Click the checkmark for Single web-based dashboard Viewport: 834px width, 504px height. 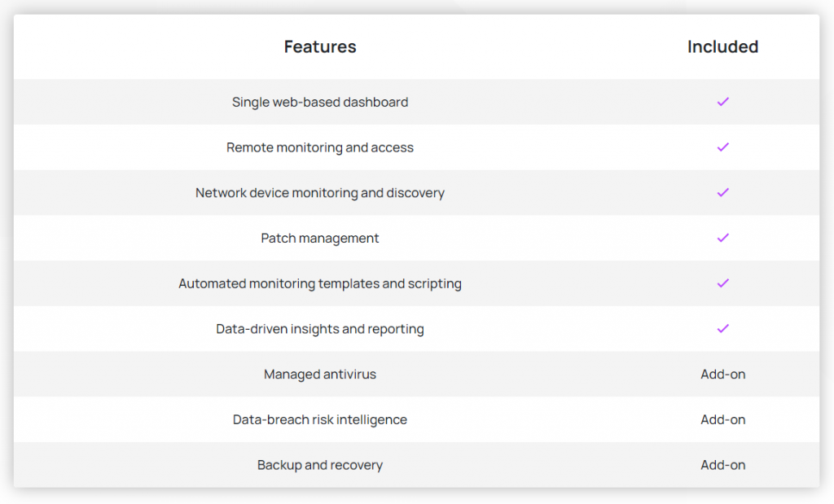(722, 102)
